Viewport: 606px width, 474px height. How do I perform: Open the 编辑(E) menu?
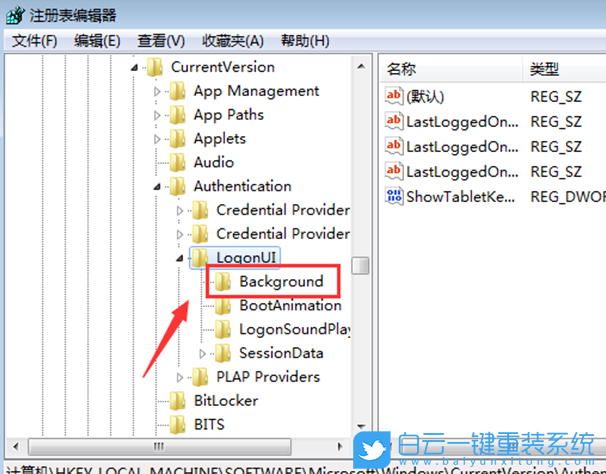tap(97, 41)
